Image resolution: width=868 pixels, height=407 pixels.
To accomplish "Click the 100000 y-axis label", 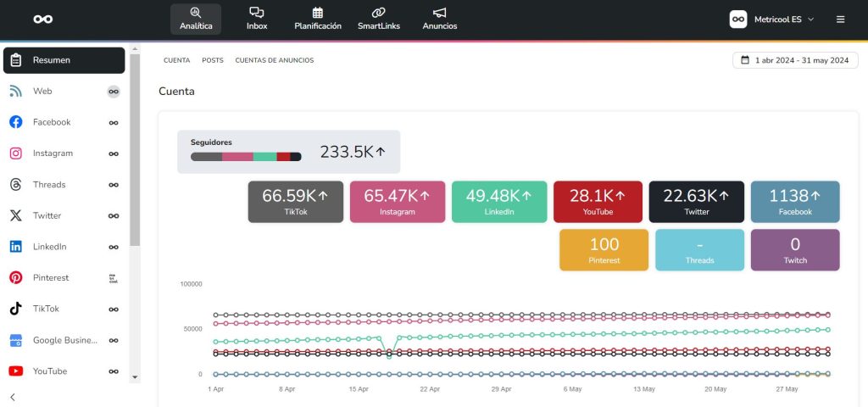I will pyautogui.click(x=191, y=284).
